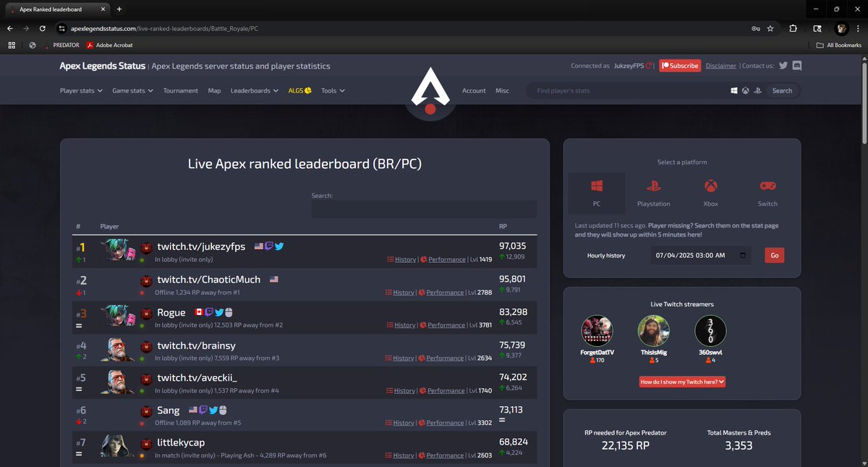Select the Windows platform icon in search bar
868x467 pixels.
733,91
